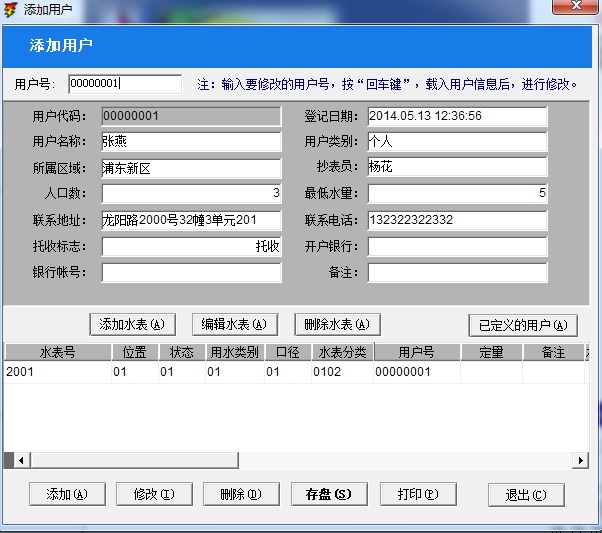Exit with 退出(C) button

point(526,495)
